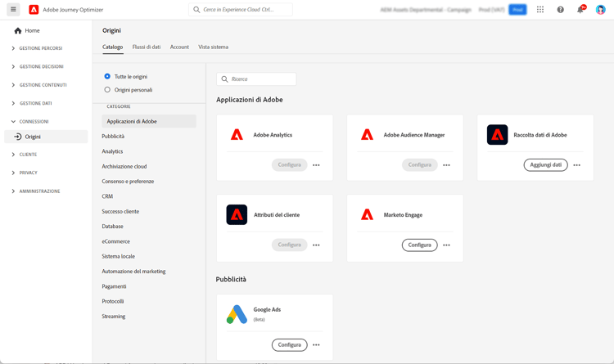Click the Adobe Analytics logo icon

(x=237, y=135)
